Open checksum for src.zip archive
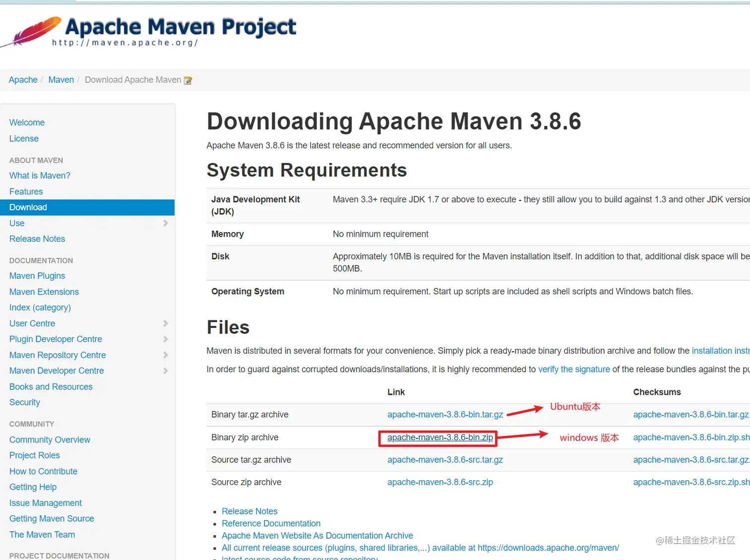 coord(691,482)
